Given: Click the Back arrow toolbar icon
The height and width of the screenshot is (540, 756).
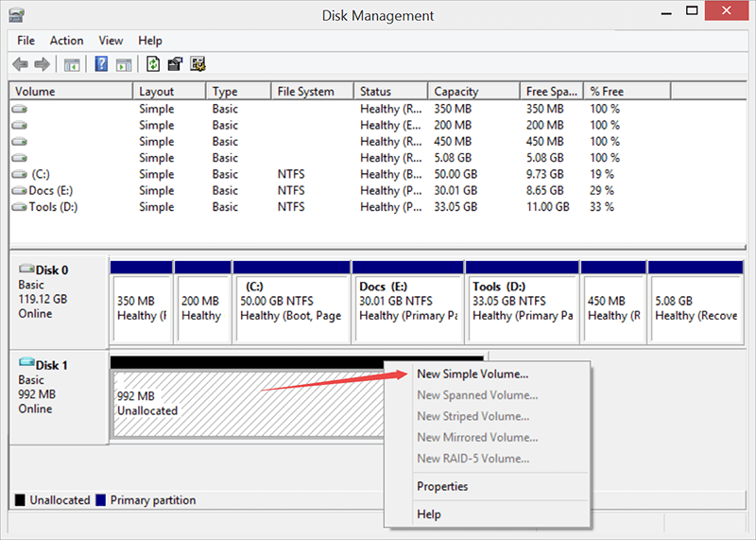Looking at the screenshot, I should point(20,64).
